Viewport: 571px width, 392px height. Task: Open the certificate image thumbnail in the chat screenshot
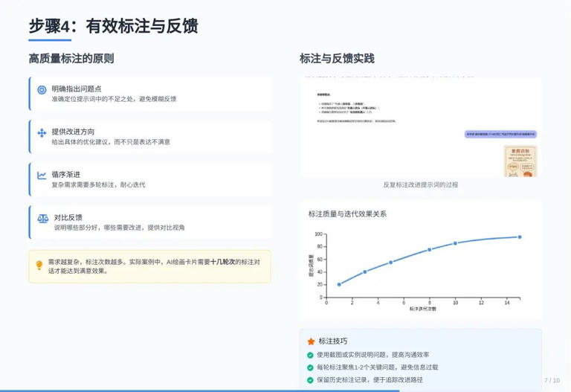click(520, 161)
